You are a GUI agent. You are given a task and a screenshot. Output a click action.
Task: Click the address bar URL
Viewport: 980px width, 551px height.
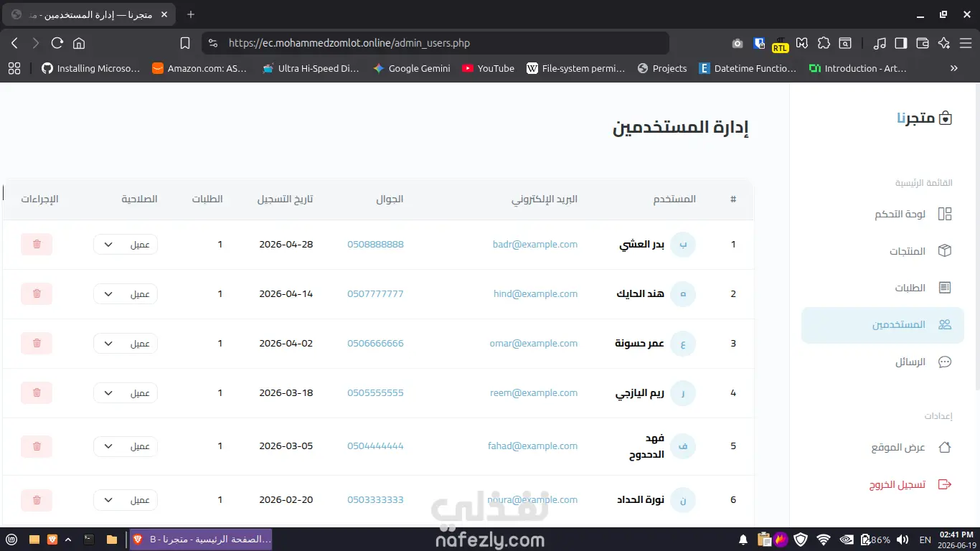coord(349,43)
